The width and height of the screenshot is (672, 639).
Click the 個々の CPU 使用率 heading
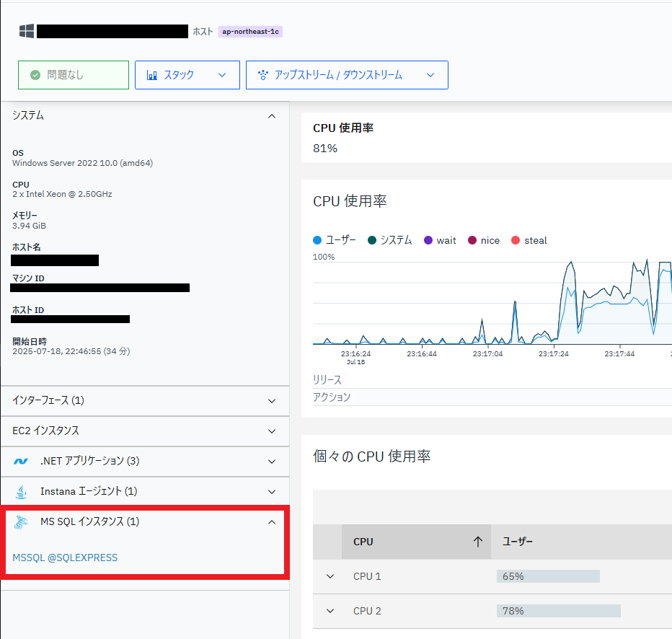click(x=372, y=457)
